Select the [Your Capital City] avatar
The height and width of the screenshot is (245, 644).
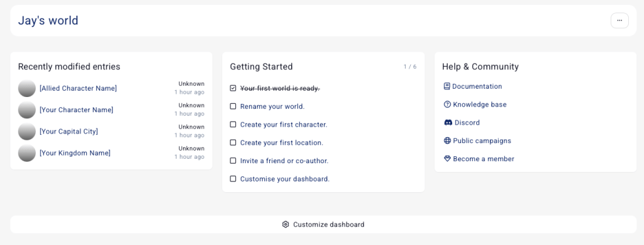coord(26,132)
